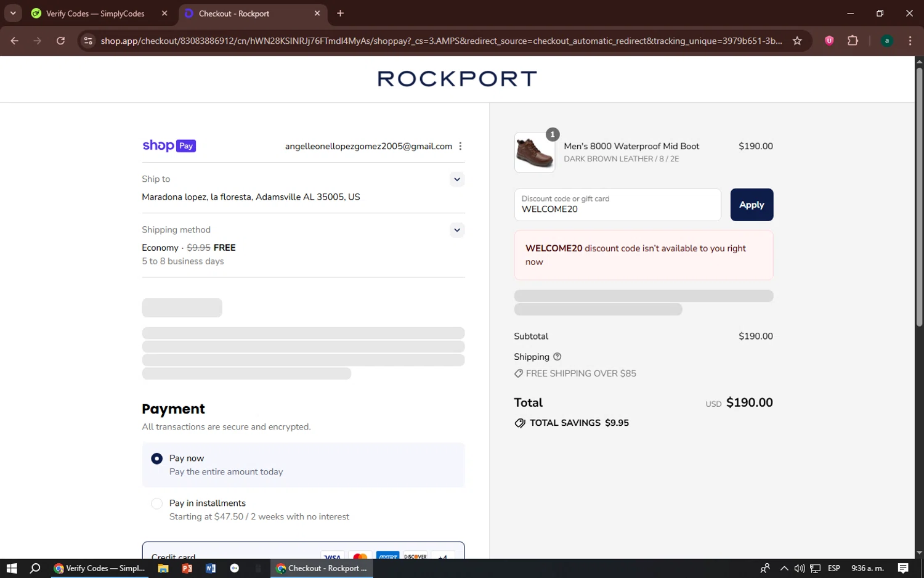Open the Shipping info help icon
The height and width of the screenshot is (578, 924).
point(557,357)
